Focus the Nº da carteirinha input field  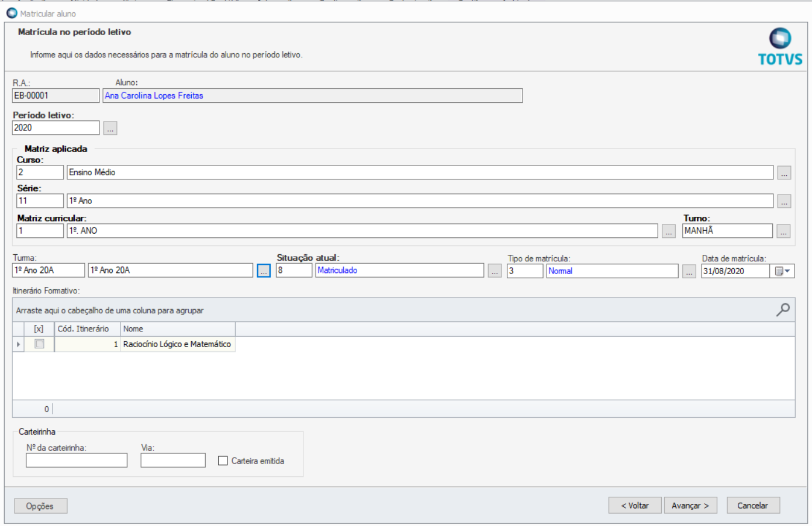click(77, 461)
